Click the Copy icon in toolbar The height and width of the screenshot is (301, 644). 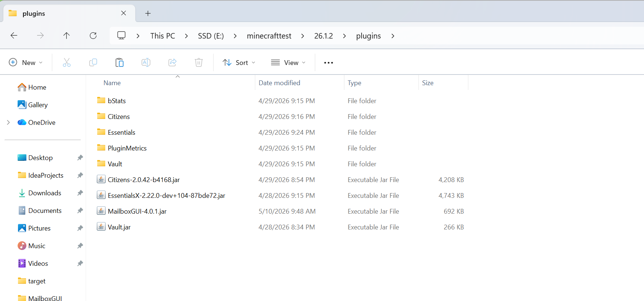tap(93, 63)
